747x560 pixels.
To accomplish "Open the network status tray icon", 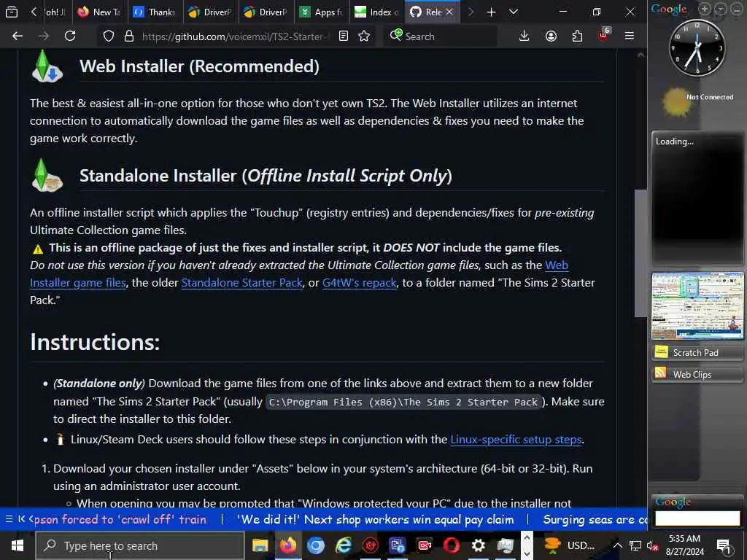I will [x=635, y=545].
